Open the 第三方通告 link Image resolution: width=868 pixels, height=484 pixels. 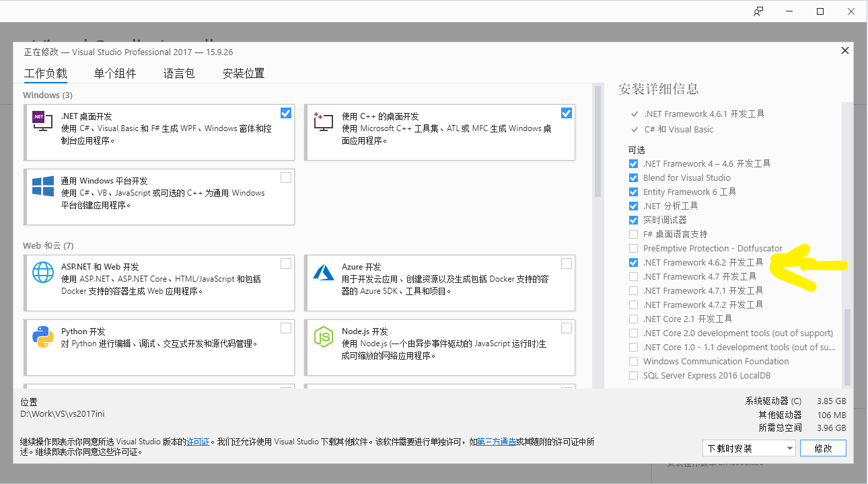click(497, 442)
